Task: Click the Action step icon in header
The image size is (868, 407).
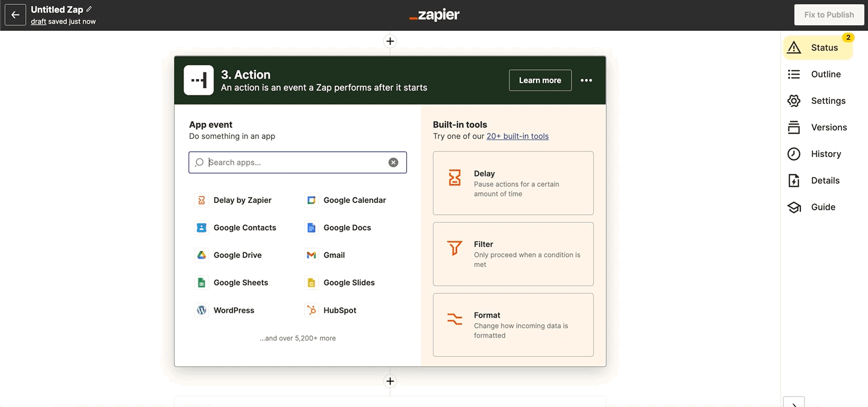Action: [x=199, y=80]
